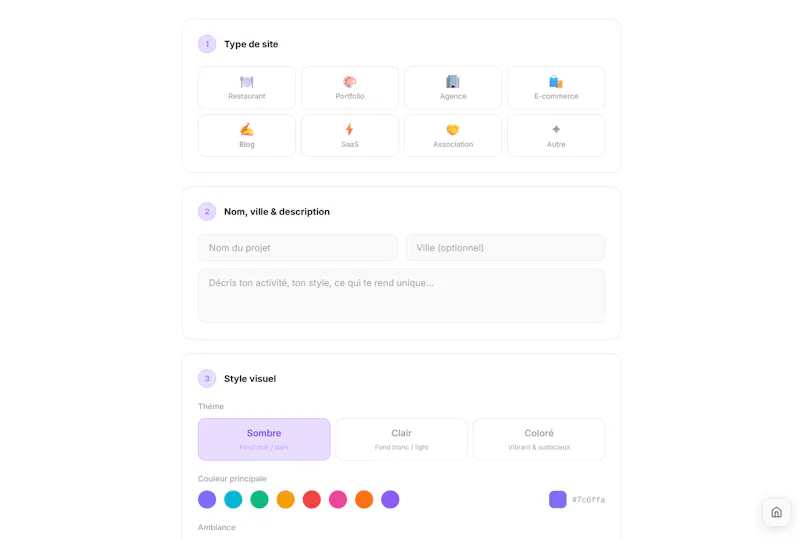Select the E-commerce shopping bag card
The image size is (800, 539).
556,88
